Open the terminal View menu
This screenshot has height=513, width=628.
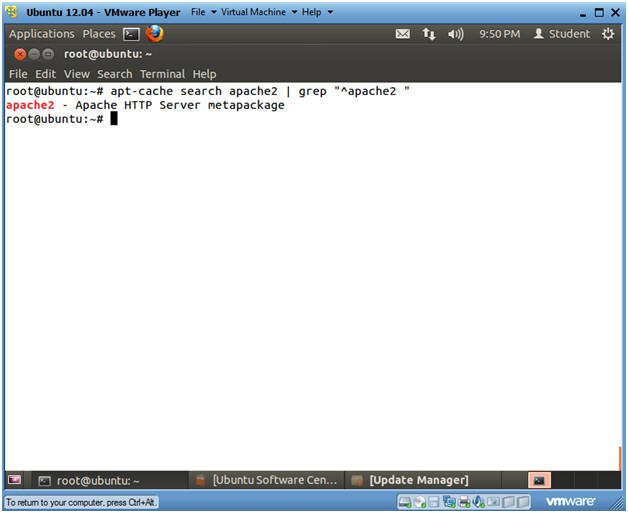coord(76,74)
